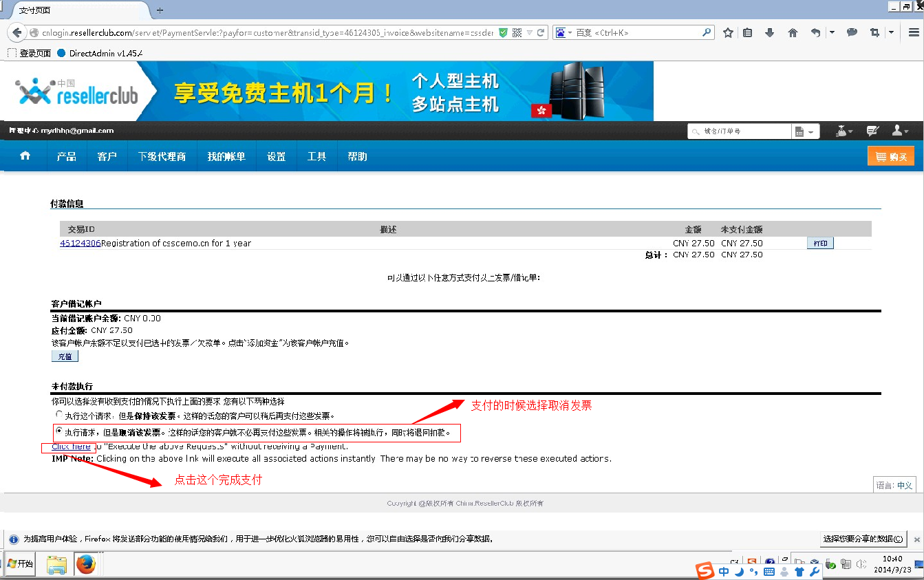This screenshot has width=924, height=580.
Task: Click the orange 购买 cart button
Action: (891, 156)
